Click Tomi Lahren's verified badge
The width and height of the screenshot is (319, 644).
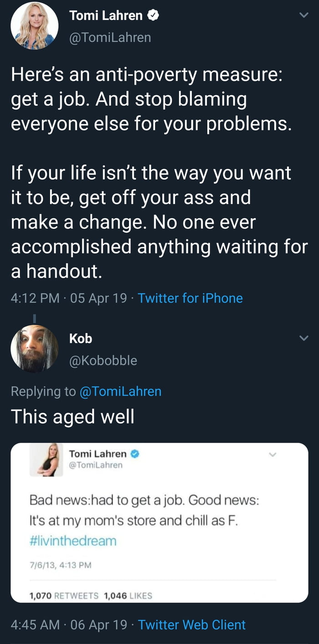click(x=152, y=15)
